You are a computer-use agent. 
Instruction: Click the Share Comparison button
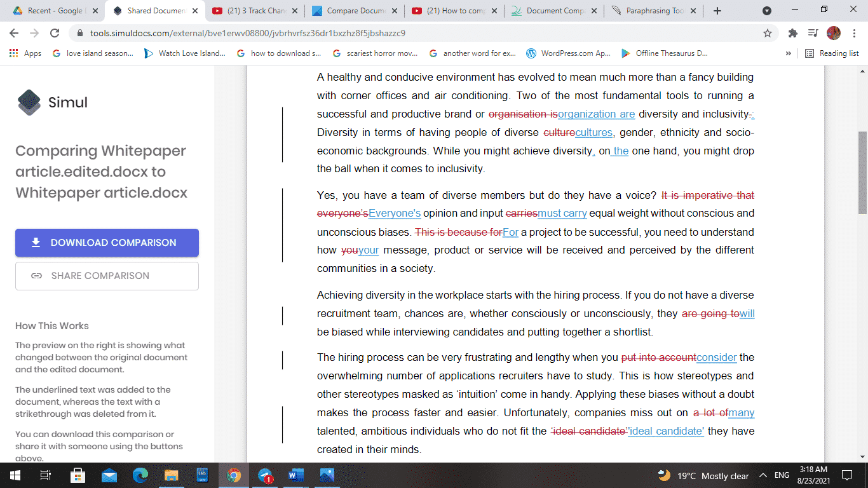[x=107, y=276]
